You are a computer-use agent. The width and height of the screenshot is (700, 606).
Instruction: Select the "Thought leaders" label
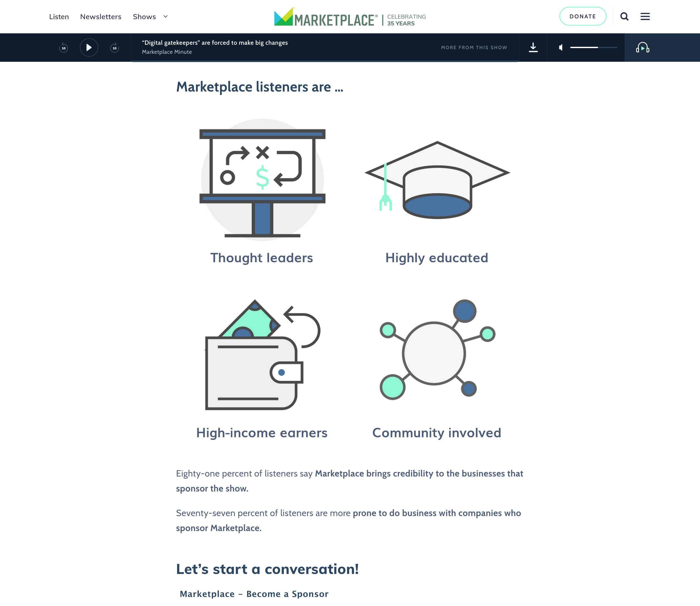(262, 258)
